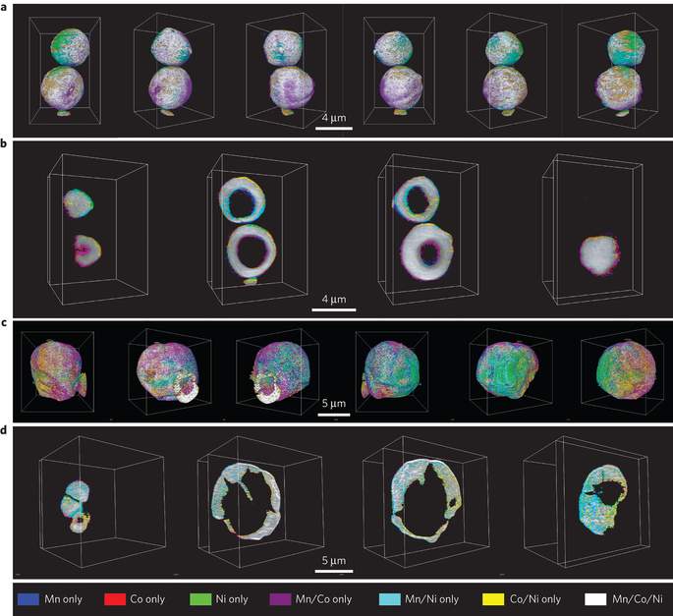Pick the purple Mn/Co only swatch
This screenshot has height=616, width=673.
[280, 599]
